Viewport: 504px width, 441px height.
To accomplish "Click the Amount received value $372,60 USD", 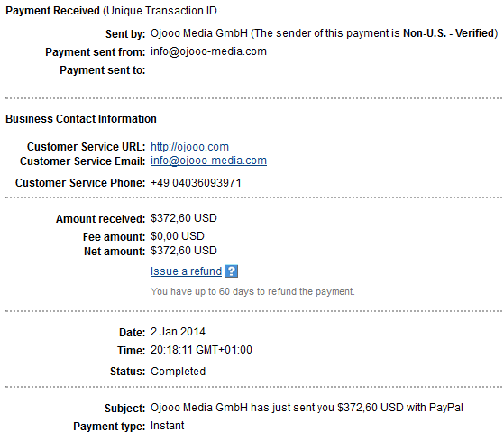I will pyautogui.click(x=184, y=218).
